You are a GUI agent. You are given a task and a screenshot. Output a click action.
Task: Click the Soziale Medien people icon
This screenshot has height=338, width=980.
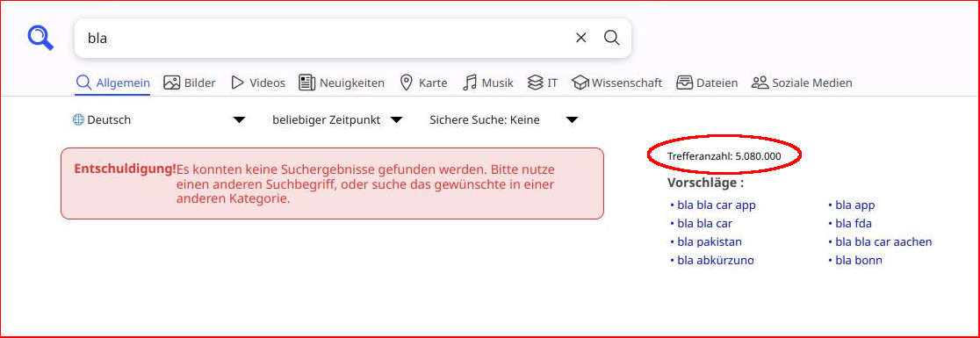(x=760, y=83)
